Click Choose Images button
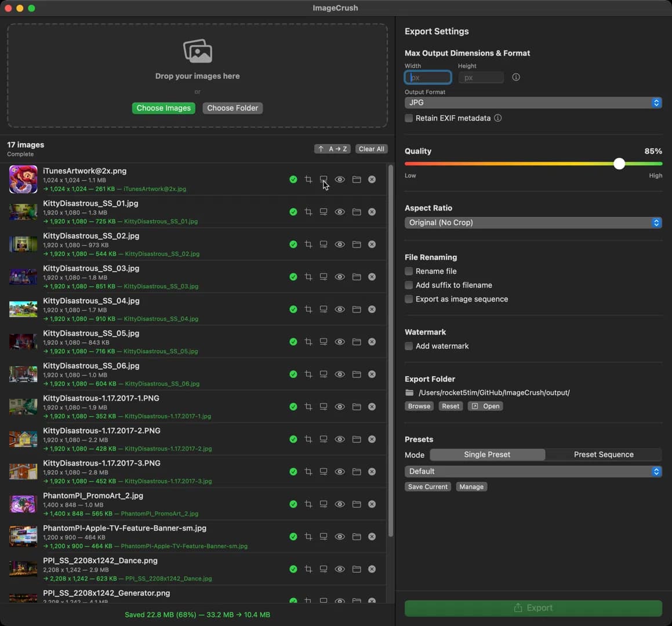Screen dimensions: 672x626 coord(164,108)
